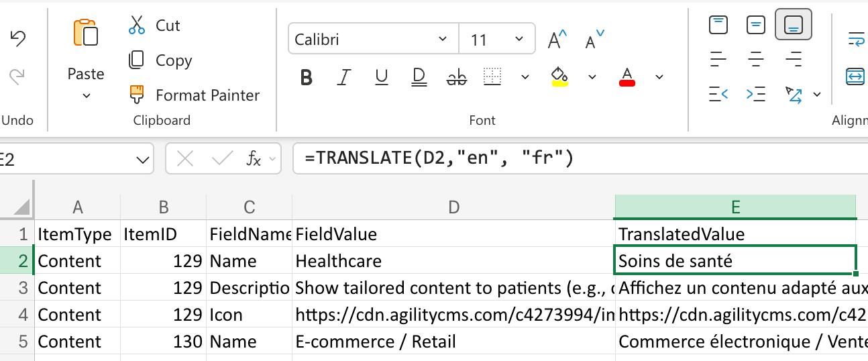
Task: Click the Cut button
Action: pyautogui.click(x=154, y=25)
